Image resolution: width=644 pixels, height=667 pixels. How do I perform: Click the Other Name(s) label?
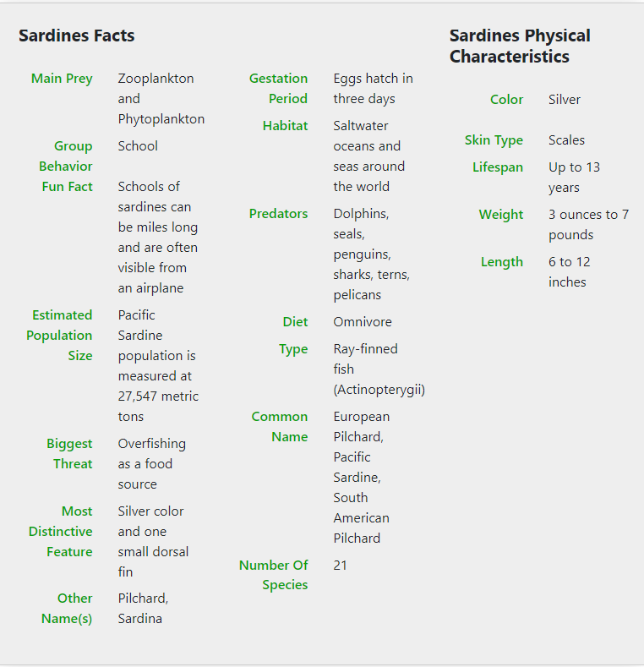point(68,609)
